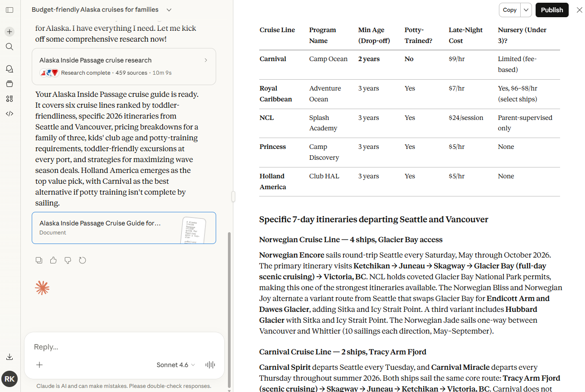Screen dimensions: 585x392
Task: Click the Norwegian Cruise Line subheading
Action: click(351, 239)
